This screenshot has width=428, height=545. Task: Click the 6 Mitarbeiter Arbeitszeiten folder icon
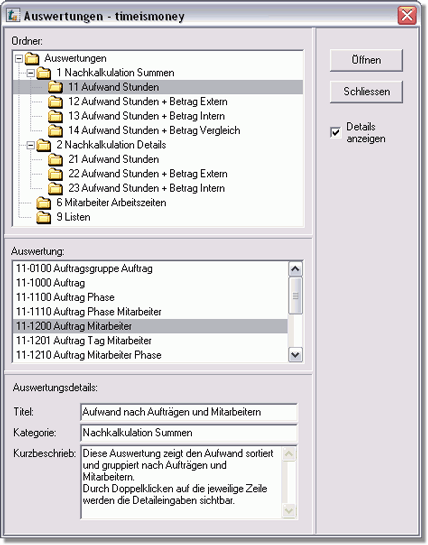click(x=43, y=203)
